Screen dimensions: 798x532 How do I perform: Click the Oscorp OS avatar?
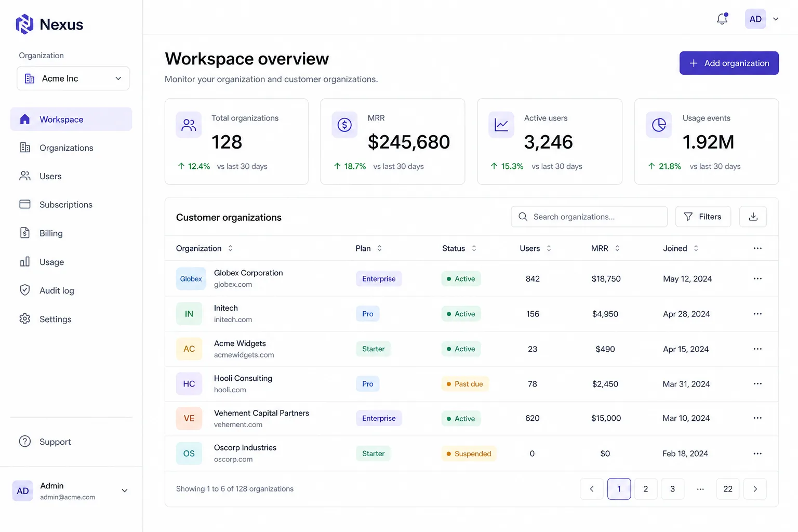coord(189,454)
